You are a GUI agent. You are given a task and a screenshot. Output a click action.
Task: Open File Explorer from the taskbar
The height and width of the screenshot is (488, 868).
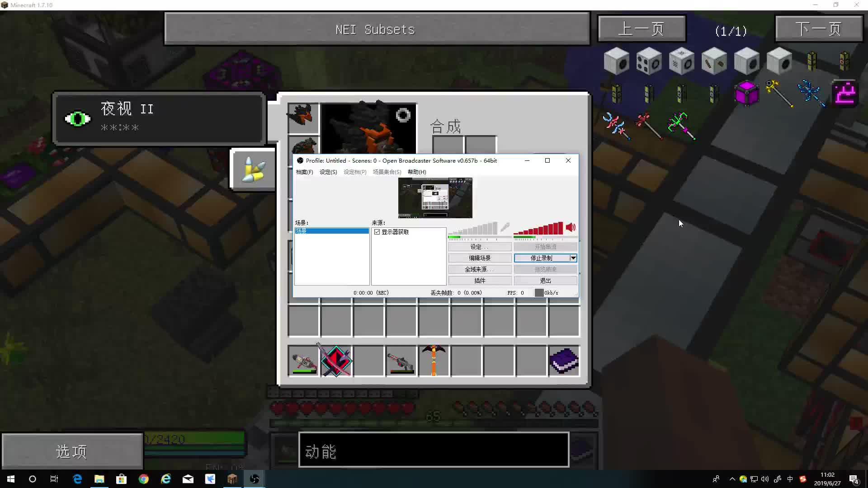pos(99,479)
